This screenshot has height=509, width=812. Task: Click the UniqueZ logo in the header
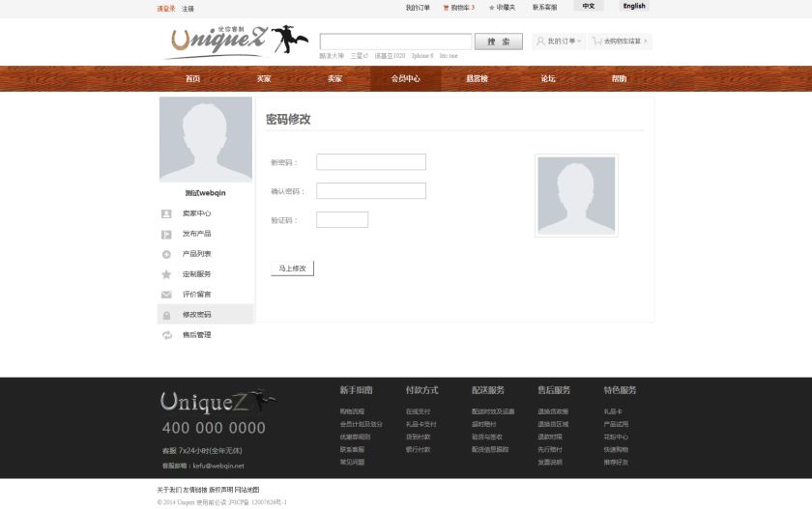tap(237, 42)
